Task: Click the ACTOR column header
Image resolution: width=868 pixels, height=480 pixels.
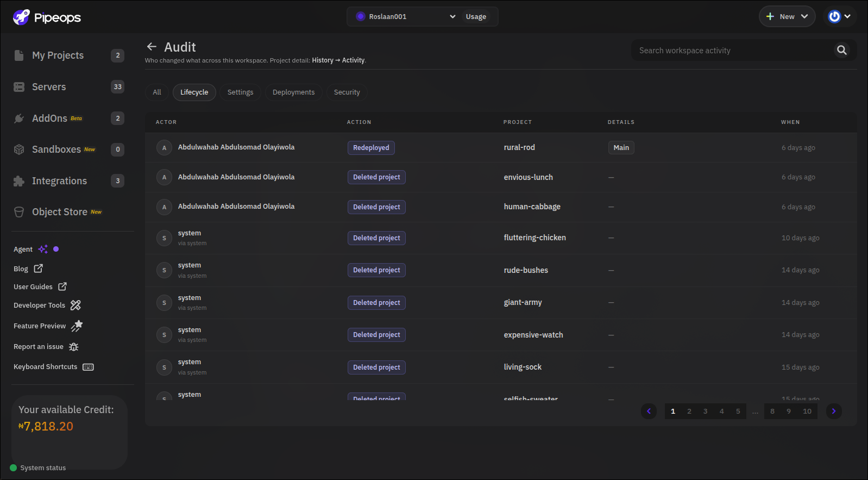Action: point(166,122)
